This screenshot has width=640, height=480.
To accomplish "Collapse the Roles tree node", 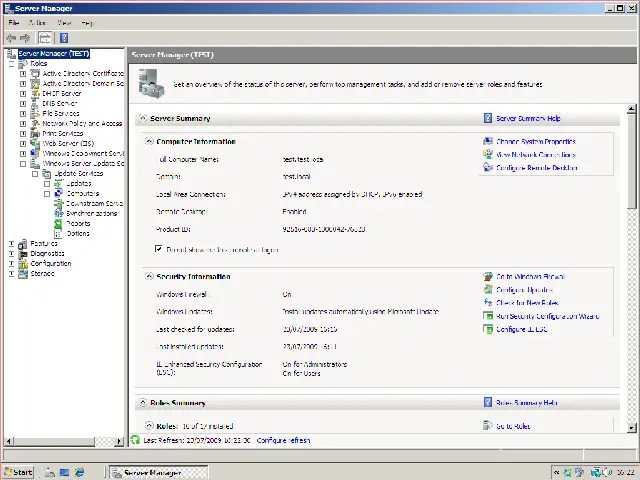I will [x=11, y=64].
